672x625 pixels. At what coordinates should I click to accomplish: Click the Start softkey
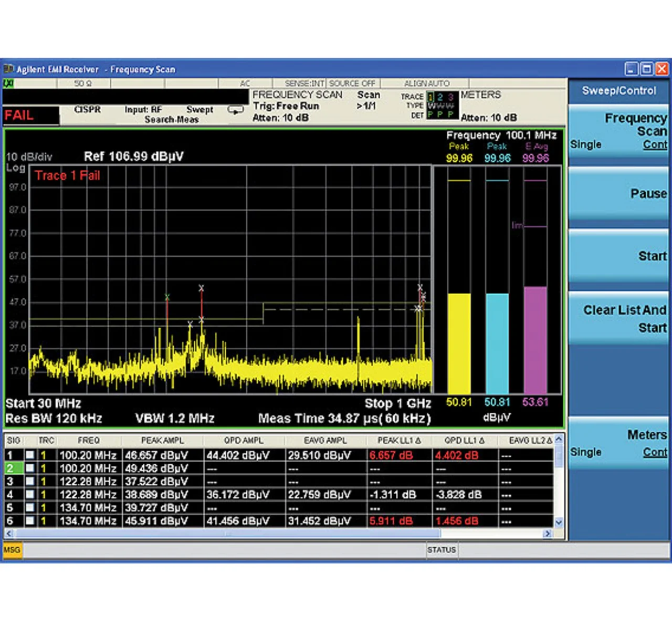click(618, 256)
